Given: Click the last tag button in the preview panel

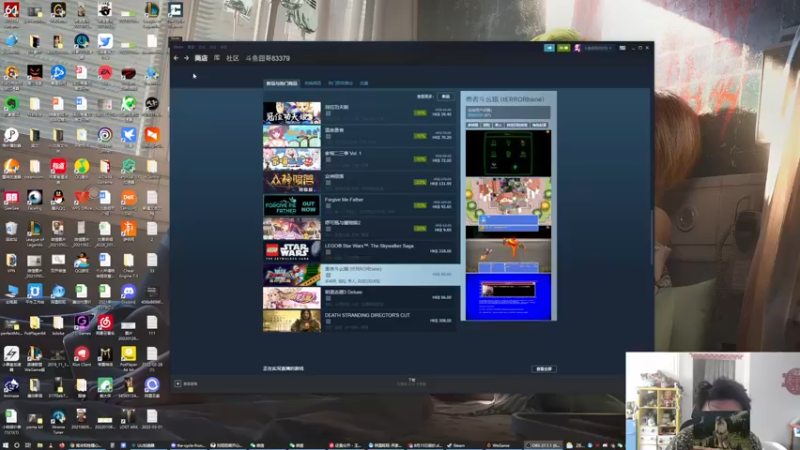Looking at the screenshot, I should tap(539, 125).
